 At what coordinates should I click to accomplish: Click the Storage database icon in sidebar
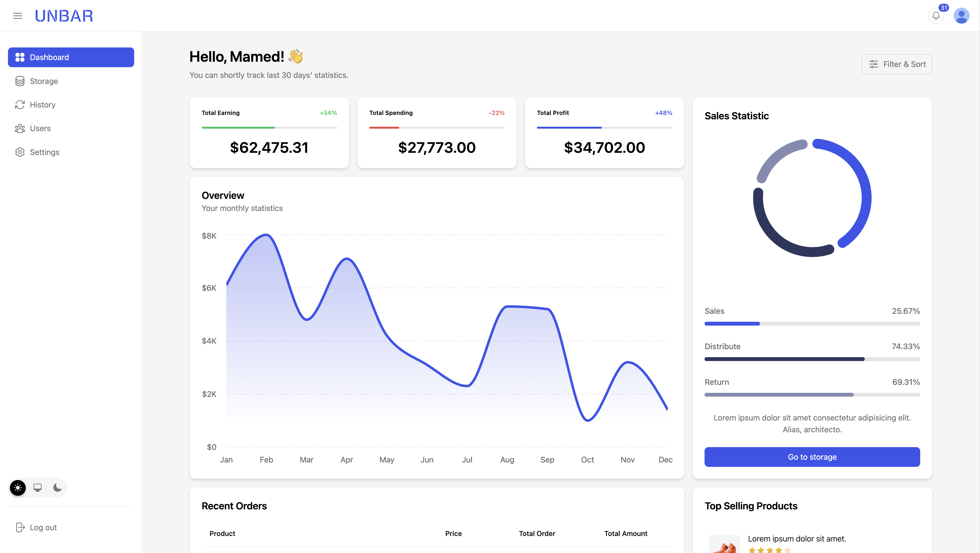20,81
